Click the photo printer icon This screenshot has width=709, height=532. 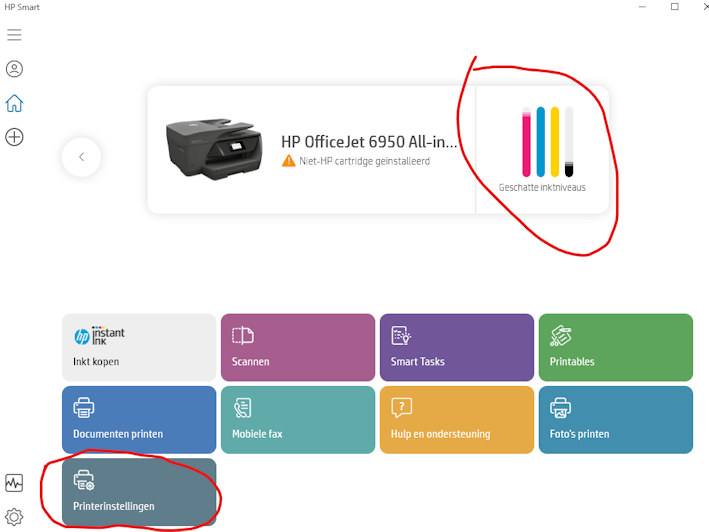pos(561,407)
